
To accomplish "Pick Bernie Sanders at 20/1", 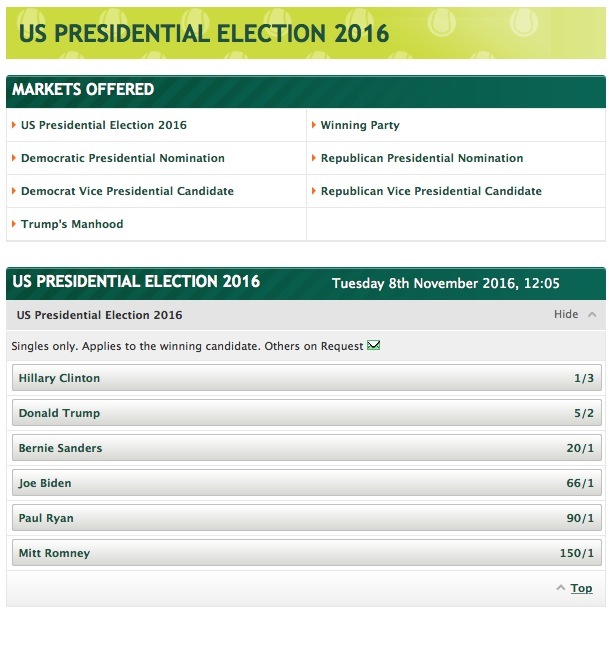I will tap(306, 448).
